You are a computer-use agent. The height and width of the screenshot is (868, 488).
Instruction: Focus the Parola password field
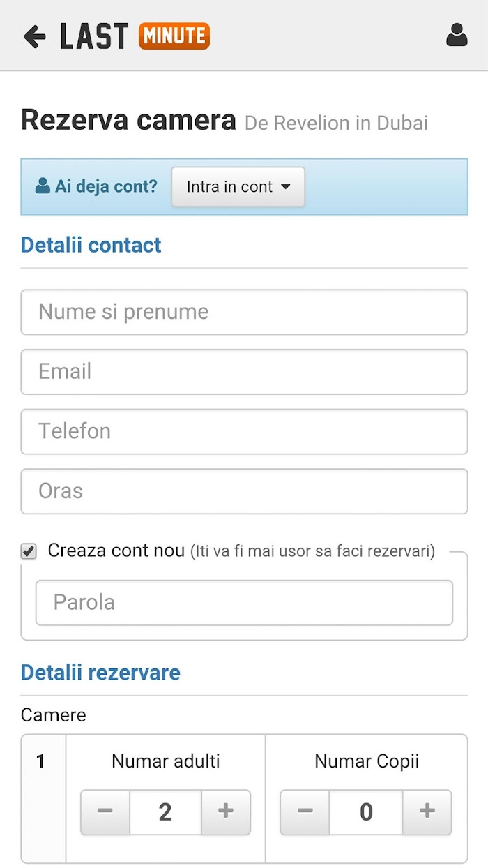244,603
